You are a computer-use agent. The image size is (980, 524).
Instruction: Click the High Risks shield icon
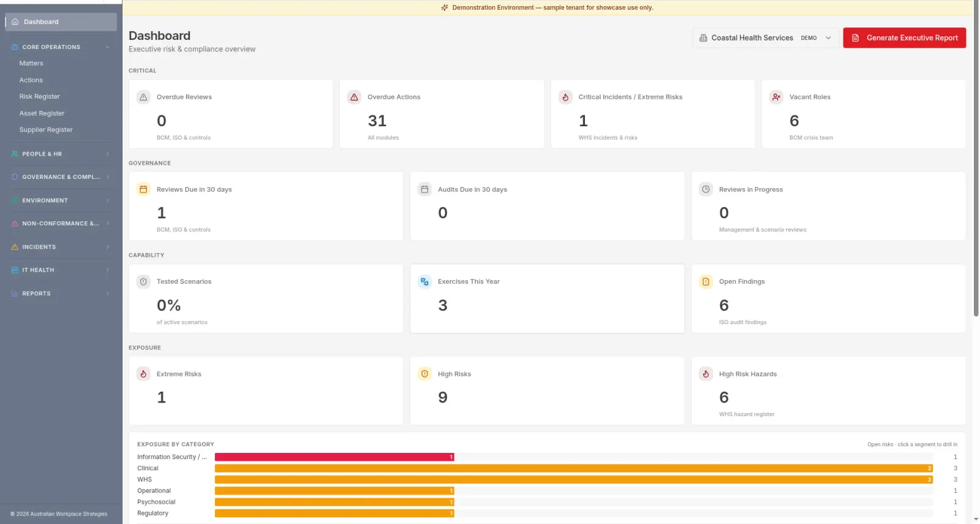pyautogui.click(x=424, y=374)
